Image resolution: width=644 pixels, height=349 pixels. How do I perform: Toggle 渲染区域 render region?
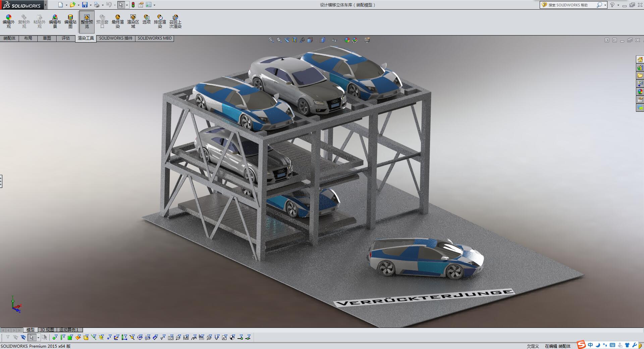tap(133, 21)
